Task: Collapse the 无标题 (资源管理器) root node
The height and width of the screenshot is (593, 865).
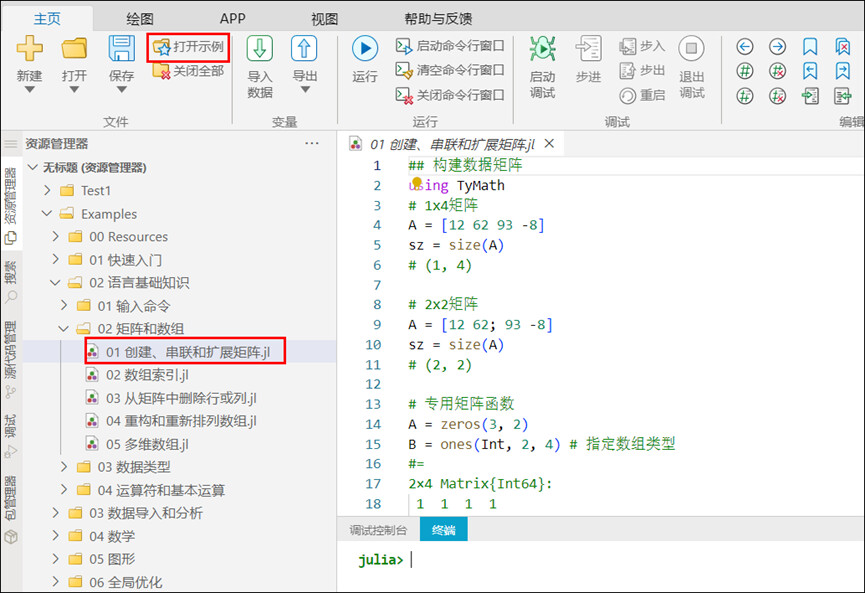Action: (x=33, y=167)
